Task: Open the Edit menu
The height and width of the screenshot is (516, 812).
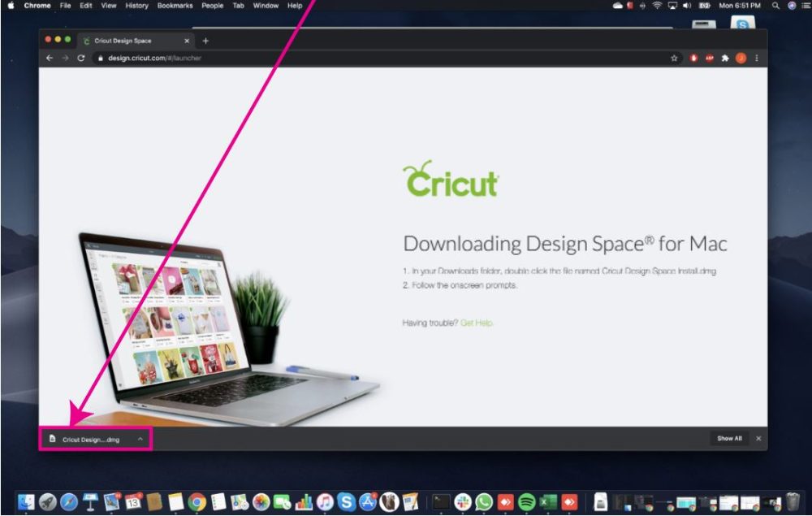Action: 86,6
